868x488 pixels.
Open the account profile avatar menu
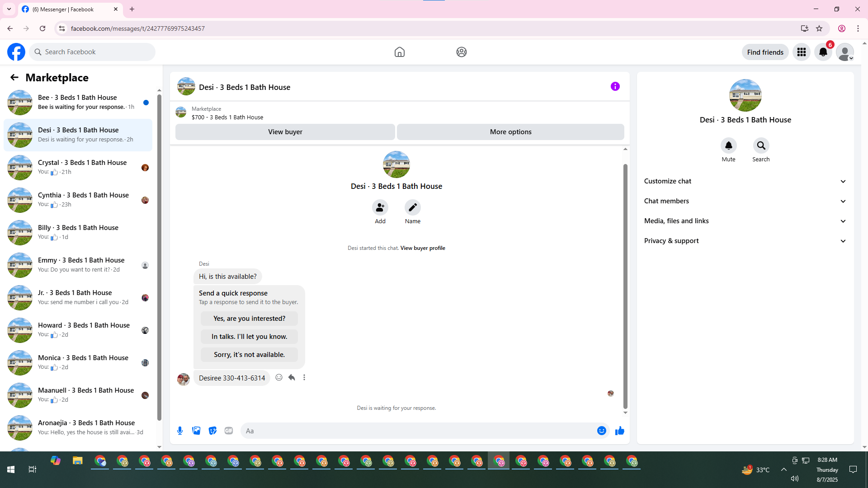pos(844,52)
